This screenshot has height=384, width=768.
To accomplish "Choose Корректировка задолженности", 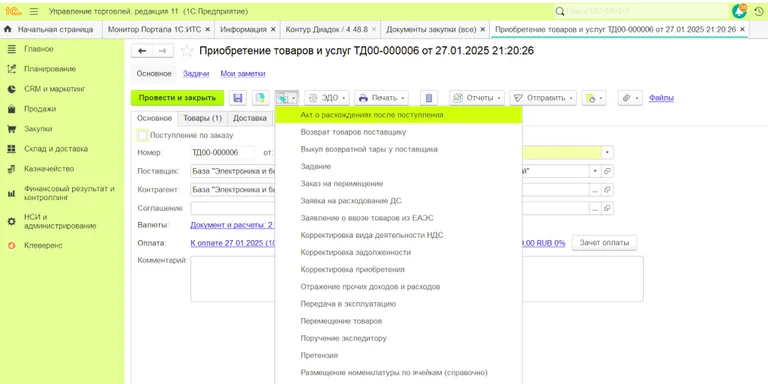I will click(x=399, y=252).
